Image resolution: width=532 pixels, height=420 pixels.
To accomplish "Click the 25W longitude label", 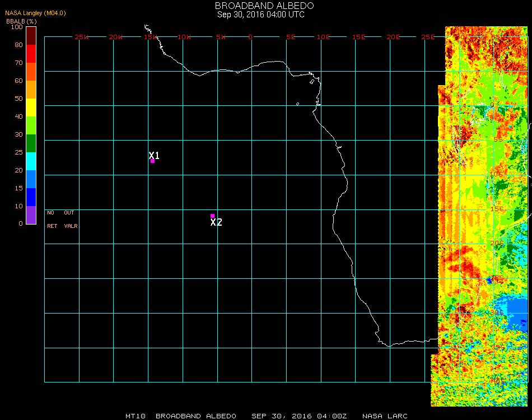I will tap(82, 37).
